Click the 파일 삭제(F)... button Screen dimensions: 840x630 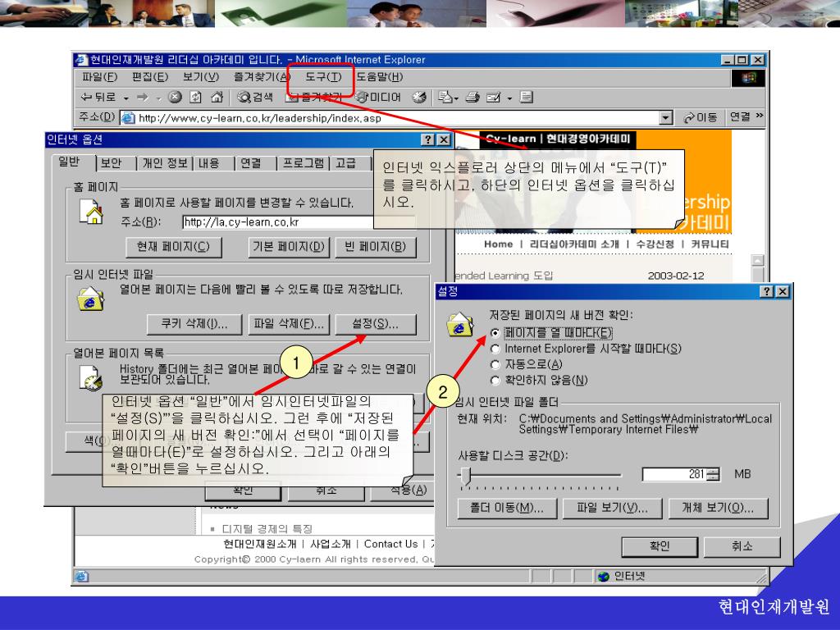(289, 324)
